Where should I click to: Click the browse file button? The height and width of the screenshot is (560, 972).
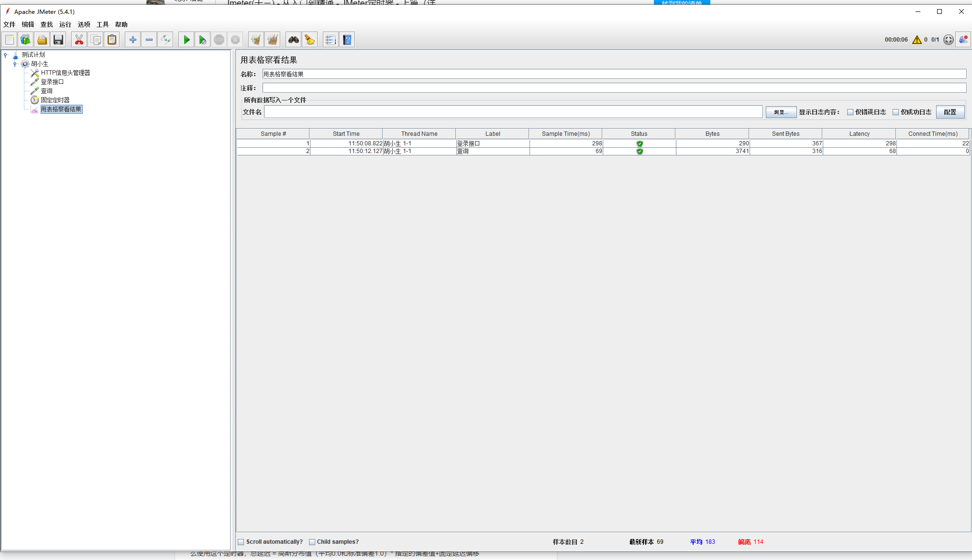pos(781,112)
